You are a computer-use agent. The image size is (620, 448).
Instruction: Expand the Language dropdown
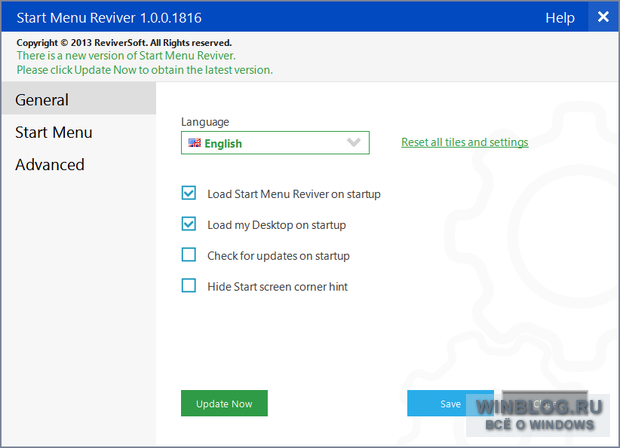[x=275, y=143]
